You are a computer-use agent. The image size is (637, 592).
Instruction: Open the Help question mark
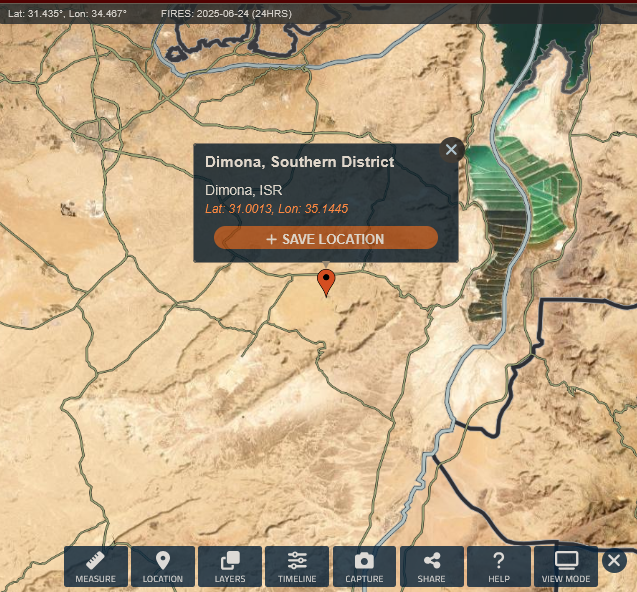click(499, 566)
